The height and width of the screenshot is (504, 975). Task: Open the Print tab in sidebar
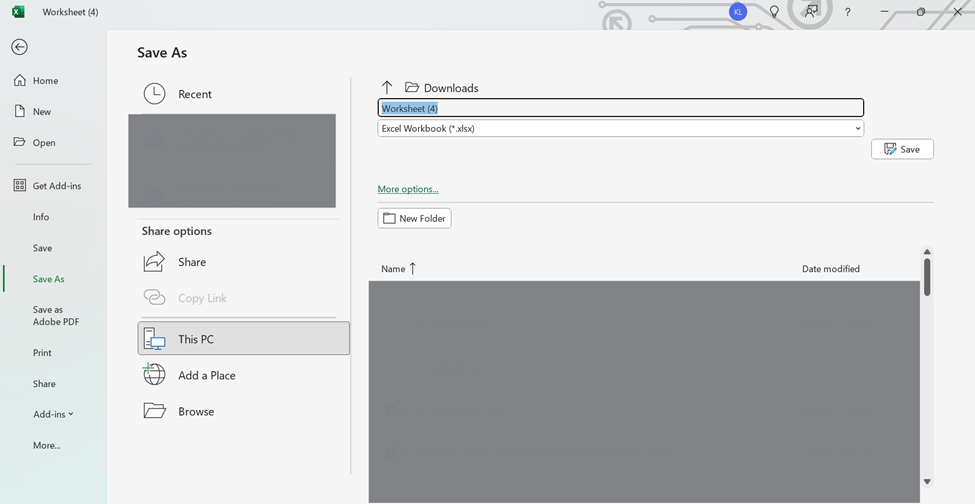coord(42,353)
